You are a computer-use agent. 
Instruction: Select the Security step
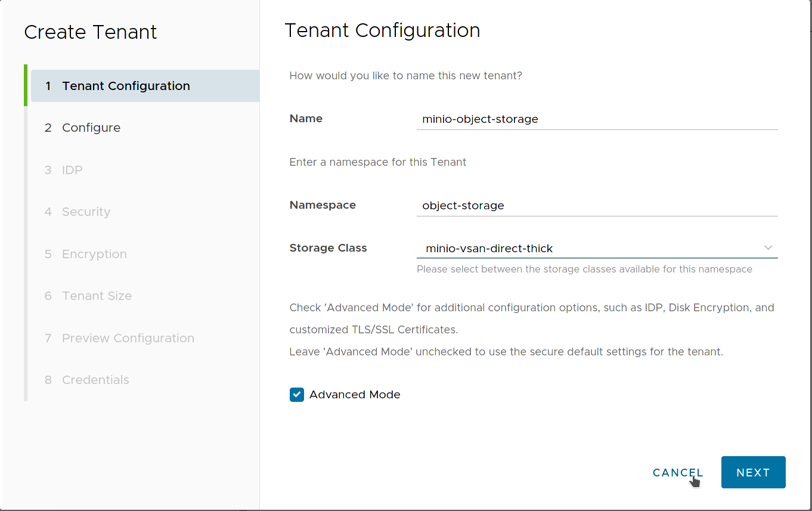[86, 212]
